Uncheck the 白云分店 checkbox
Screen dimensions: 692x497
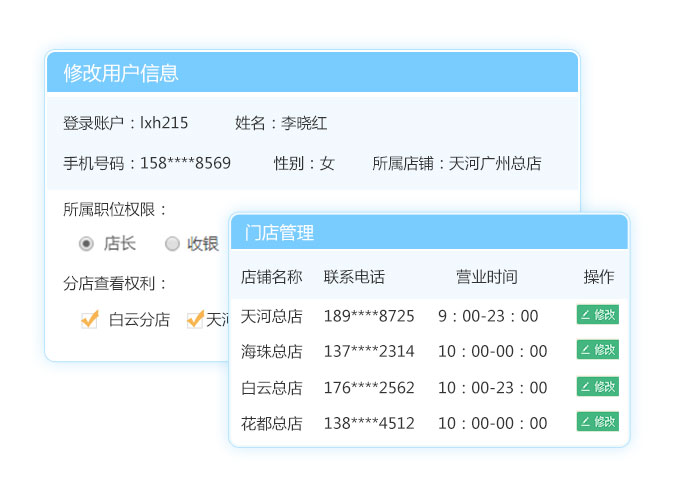coord(90,319)
